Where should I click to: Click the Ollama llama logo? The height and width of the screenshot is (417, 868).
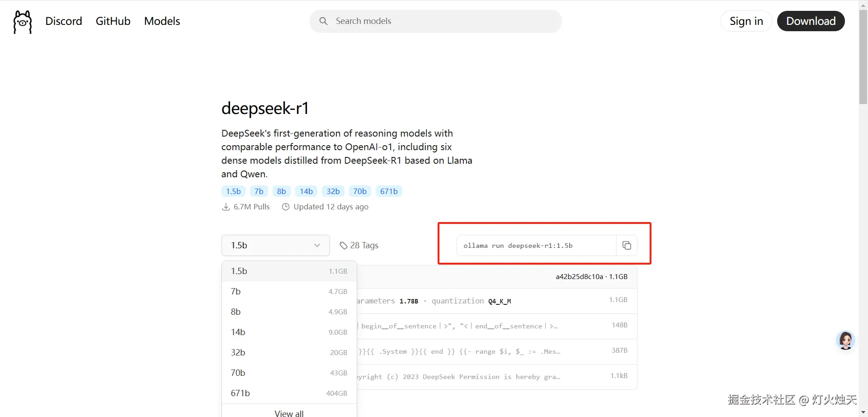23,22
